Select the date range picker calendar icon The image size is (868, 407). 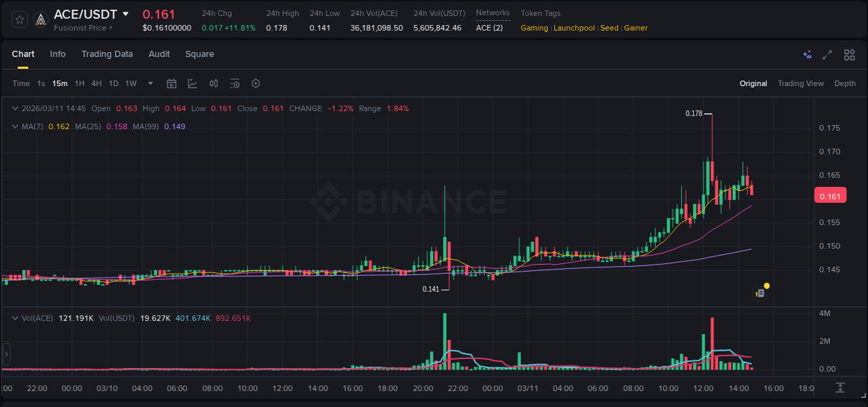click(x=172, y=83)
